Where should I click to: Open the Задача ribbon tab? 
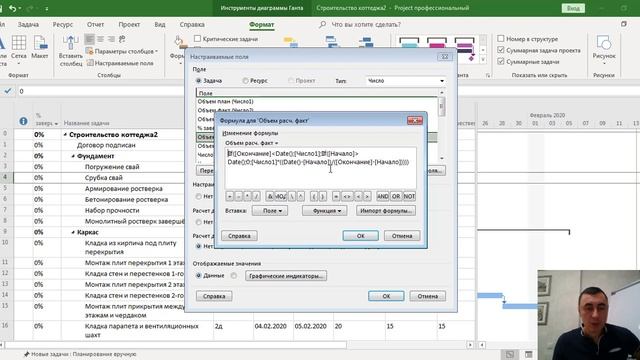[28, 24]
